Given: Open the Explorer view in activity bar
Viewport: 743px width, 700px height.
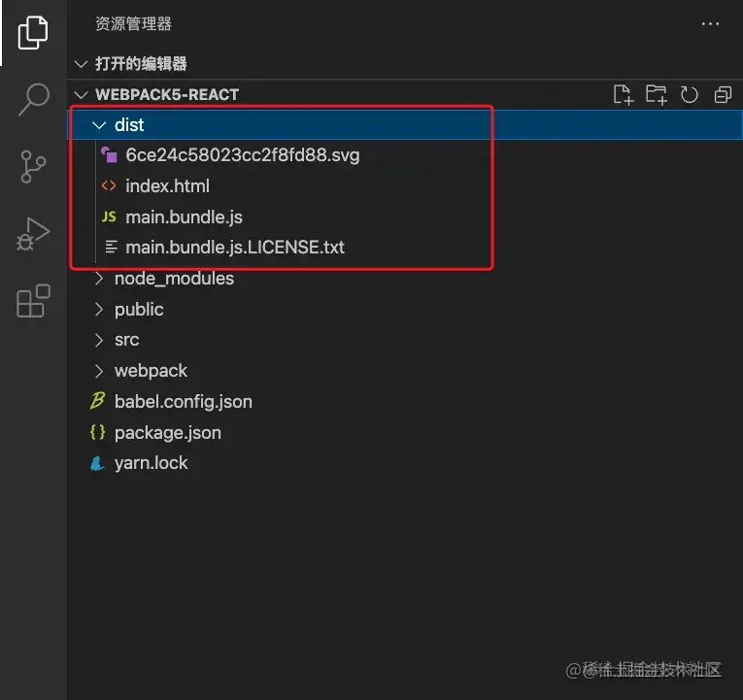Looking at the screenshot, I should click(x=33, y=33).
